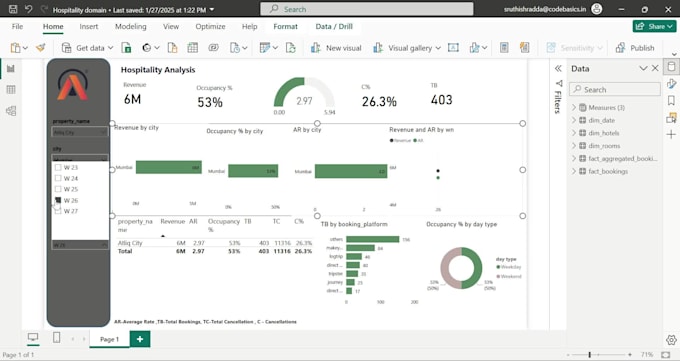Open settings gear at bottom right
This screenshot has height=361, width=680.
[671, 339]
